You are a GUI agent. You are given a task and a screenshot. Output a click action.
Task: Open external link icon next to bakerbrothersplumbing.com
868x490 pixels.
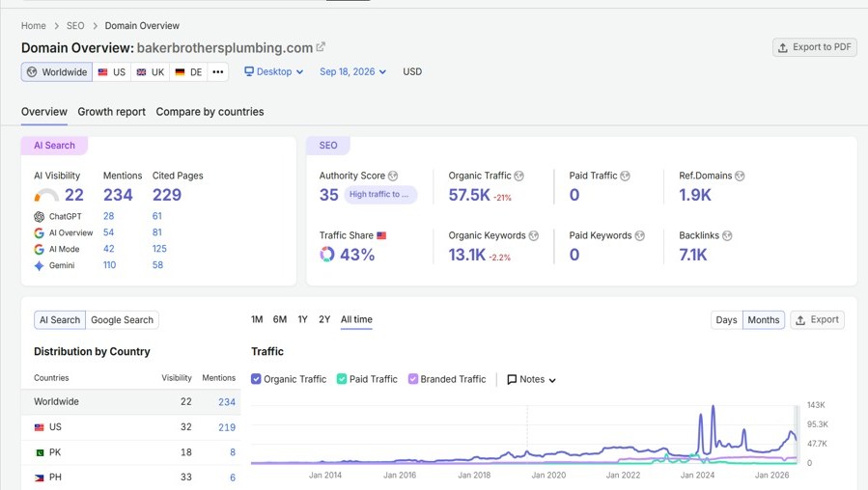point(321,47)
